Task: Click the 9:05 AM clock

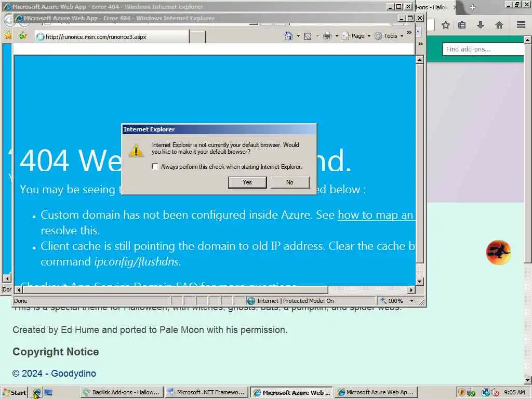Action: 514,392
